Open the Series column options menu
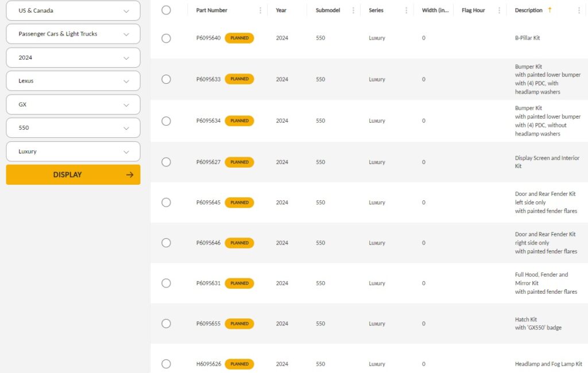Screen dimensions: 588x373 (406, 10)
